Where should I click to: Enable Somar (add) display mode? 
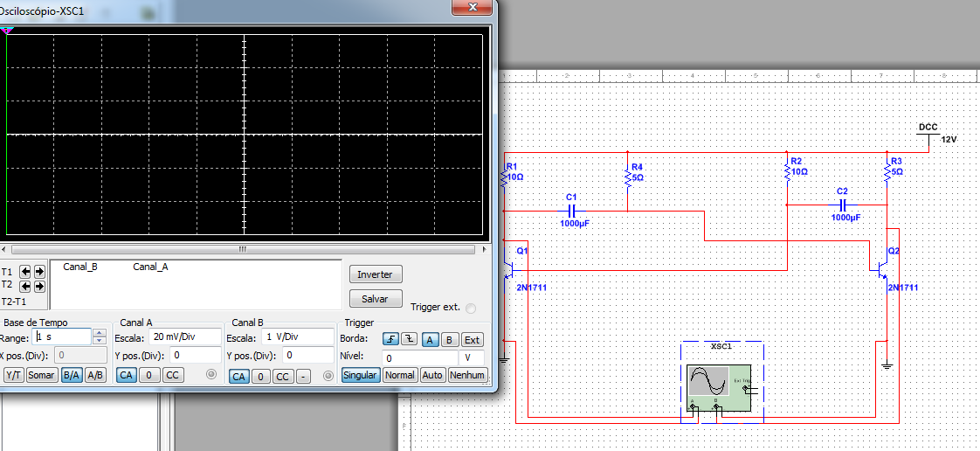click(42, 375)
